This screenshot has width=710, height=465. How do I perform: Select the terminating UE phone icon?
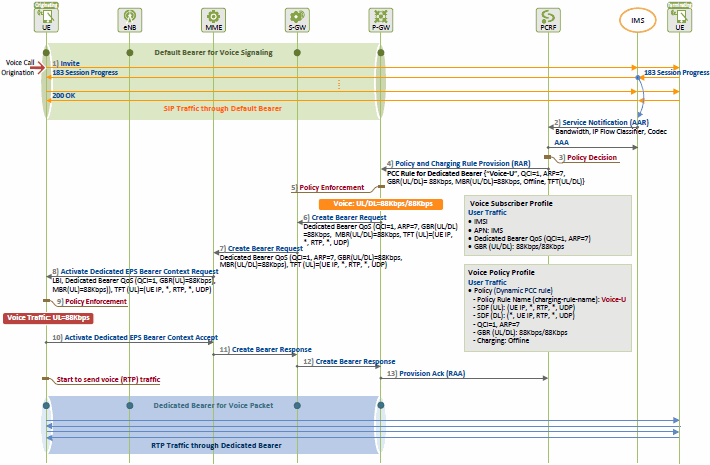point(680,20)
